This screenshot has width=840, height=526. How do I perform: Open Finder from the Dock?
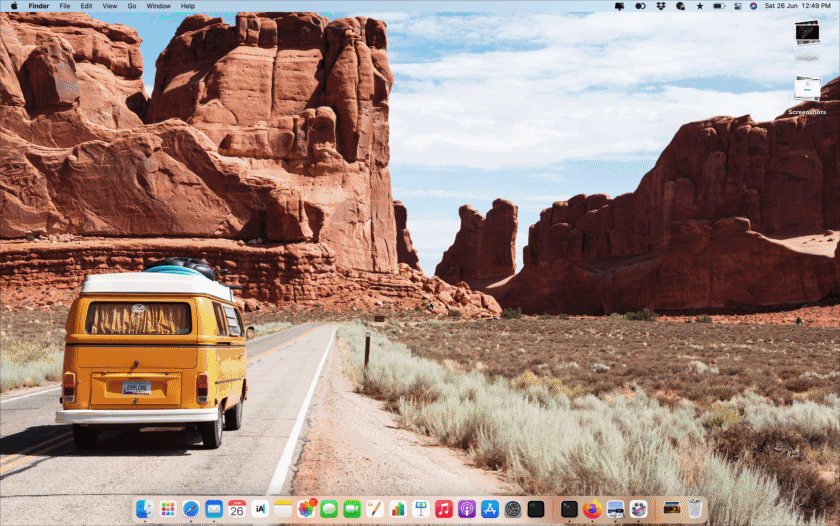click(x=144, y=509)
